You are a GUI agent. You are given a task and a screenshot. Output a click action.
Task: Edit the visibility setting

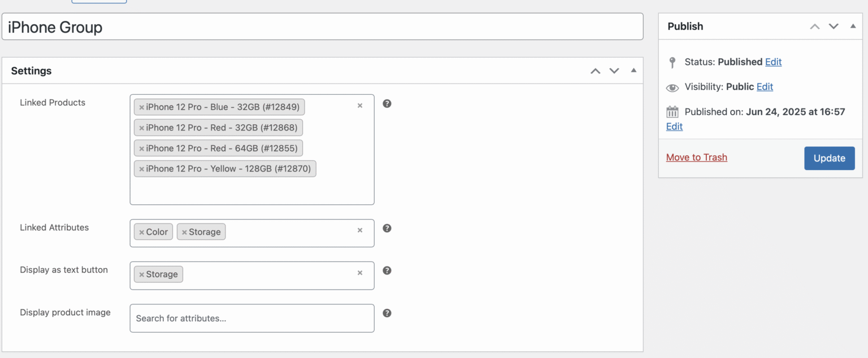tap(765, 87)
